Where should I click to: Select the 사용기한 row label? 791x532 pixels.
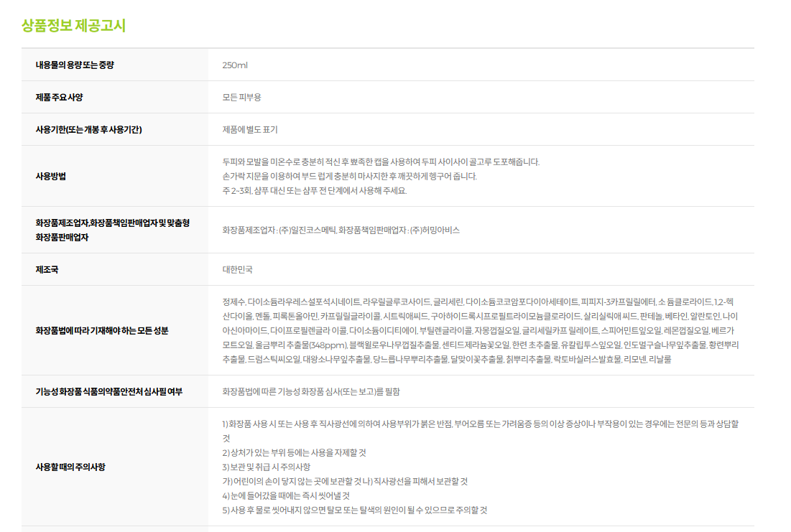click(88, 130)
